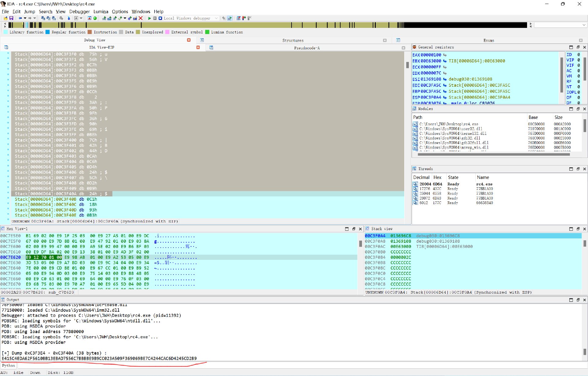Maximize the Output panel

coord(571,300)
